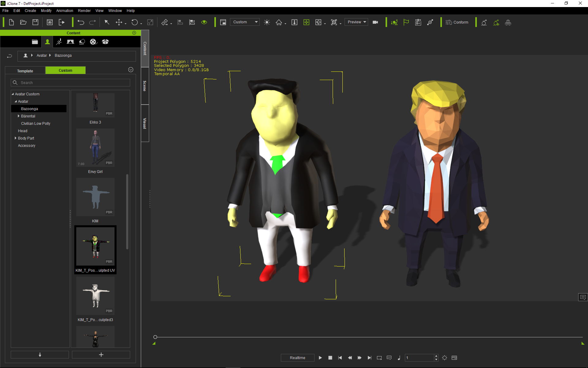This screenshot has width=588, height=368.
Task: Select the arrow Select tool
Action: 107,22
